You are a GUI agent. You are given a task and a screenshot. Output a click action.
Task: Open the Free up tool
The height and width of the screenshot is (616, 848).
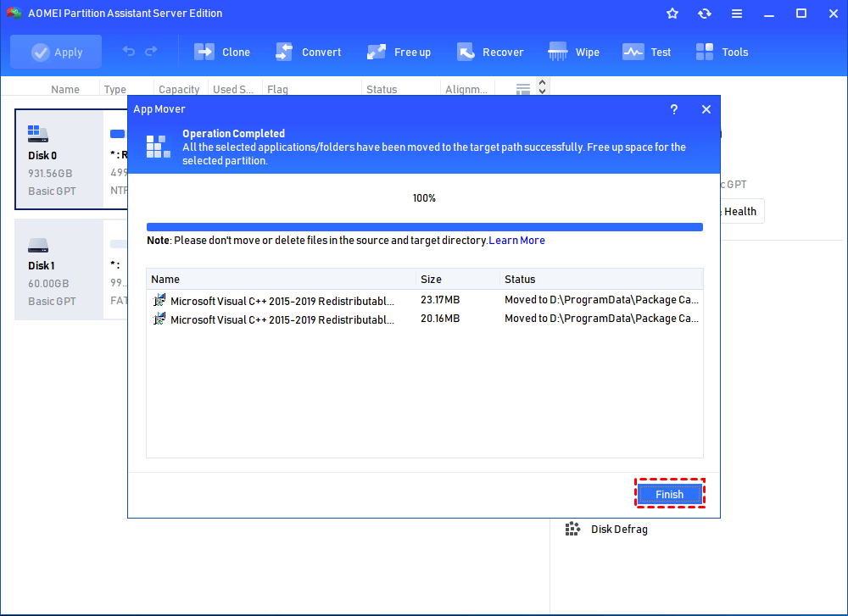[x=399, y=52]
